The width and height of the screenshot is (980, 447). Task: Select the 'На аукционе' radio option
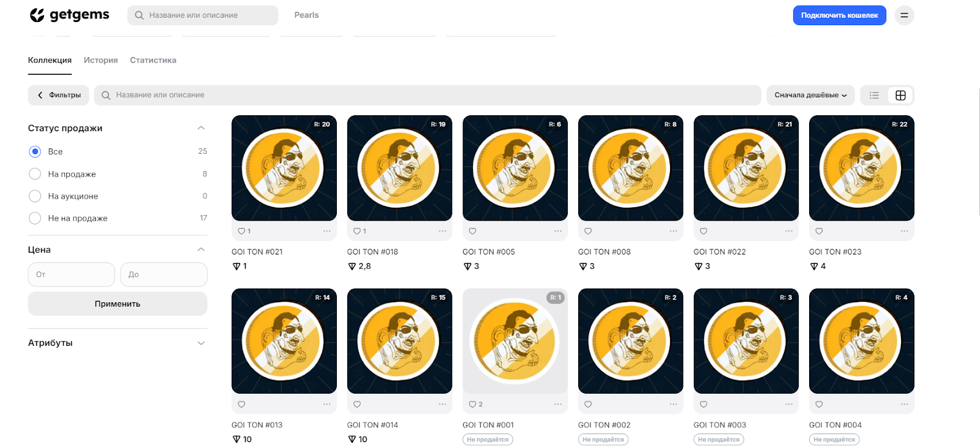(35, 196)
